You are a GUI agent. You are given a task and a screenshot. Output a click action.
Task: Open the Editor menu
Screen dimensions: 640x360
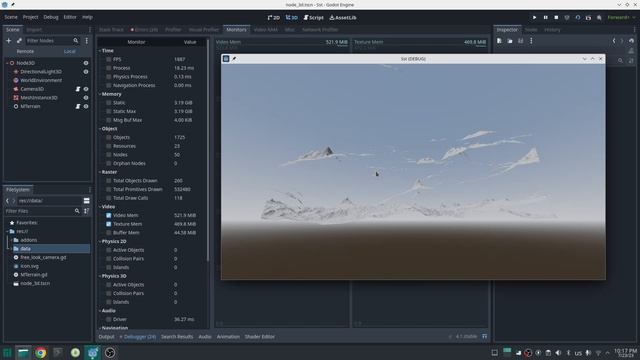click(x=70, y=17)
